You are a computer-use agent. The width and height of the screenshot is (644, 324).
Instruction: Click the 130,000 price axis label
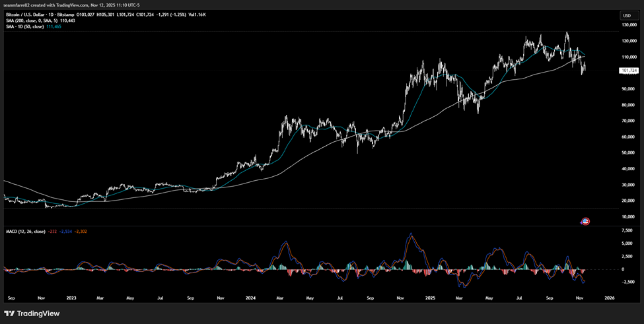[x=628, y=25]
